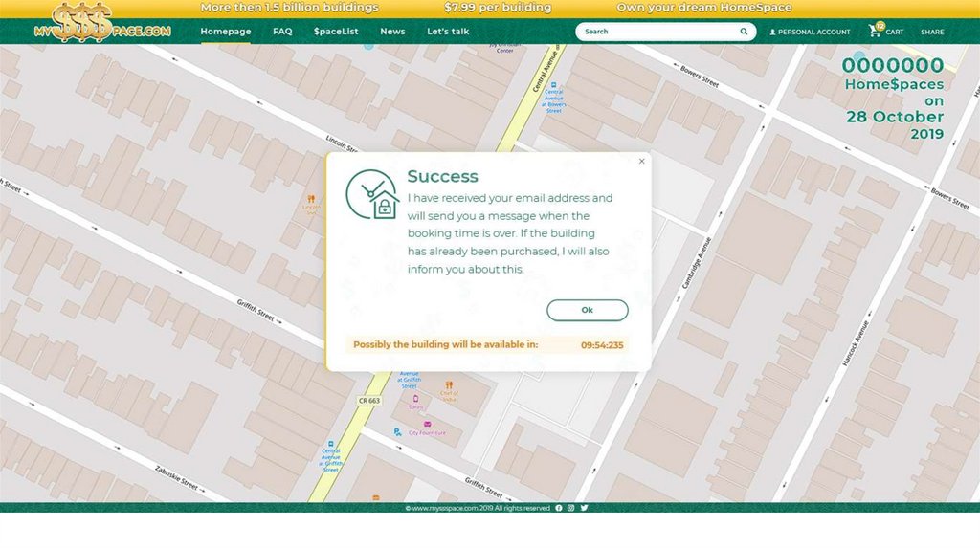Click the City Fourniture map marker
The height and width of the screenshot is (549, 980).
(427, 424)
